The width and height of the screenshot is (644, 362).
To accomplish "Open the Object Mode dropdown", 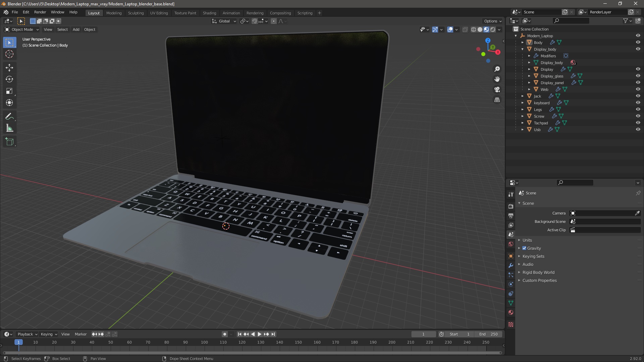I will point(22,29).
